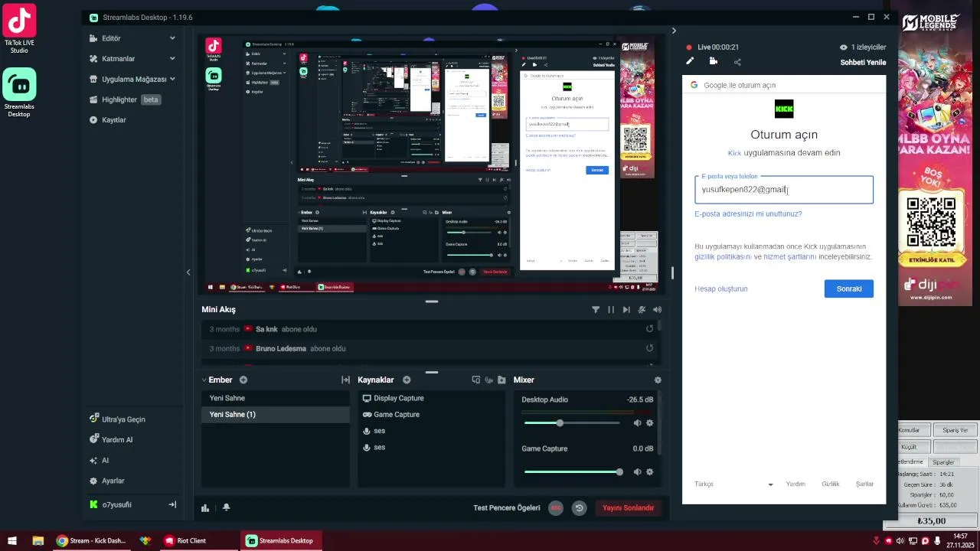Open performance stats bar chart icon
980x551 pixels.
click(x=205, y=507)
